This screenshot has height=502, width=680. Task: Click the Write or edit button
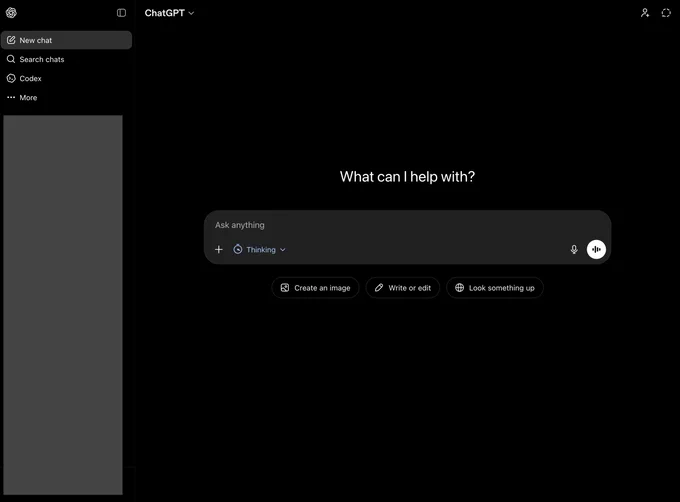[x=403, y=288]
